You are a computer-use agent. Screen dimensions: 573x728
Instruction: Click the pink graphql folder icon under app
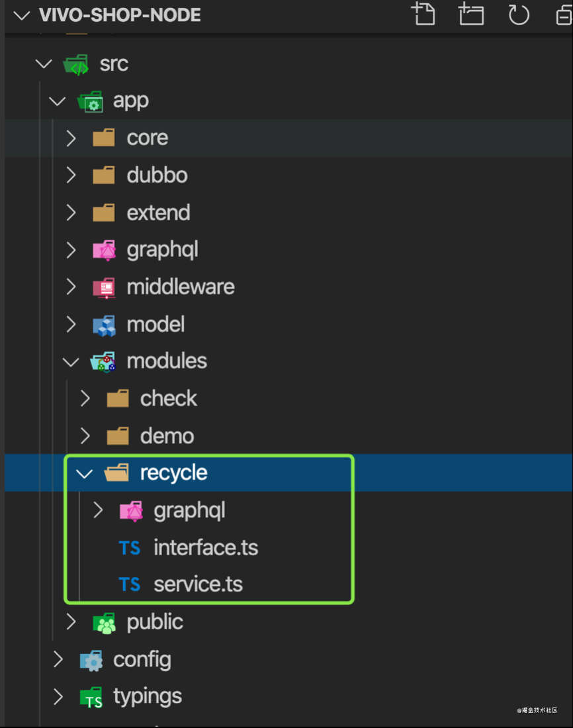pyautogui.click(x=104, y=250)
